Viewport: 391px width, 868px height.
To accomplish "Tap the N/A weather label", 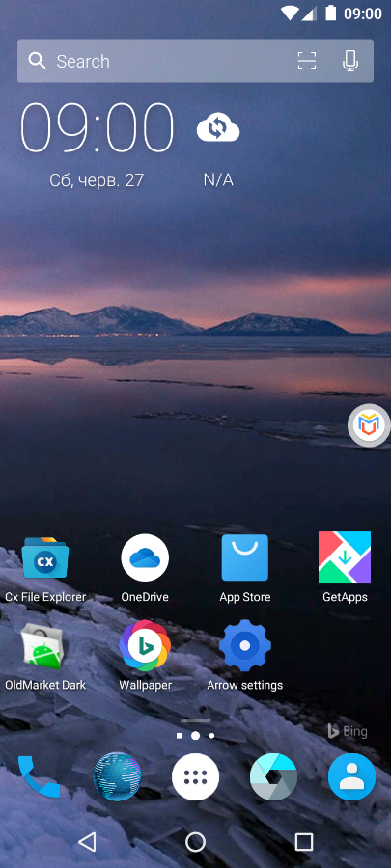I will pyautogui.click(x=218, y=180).
